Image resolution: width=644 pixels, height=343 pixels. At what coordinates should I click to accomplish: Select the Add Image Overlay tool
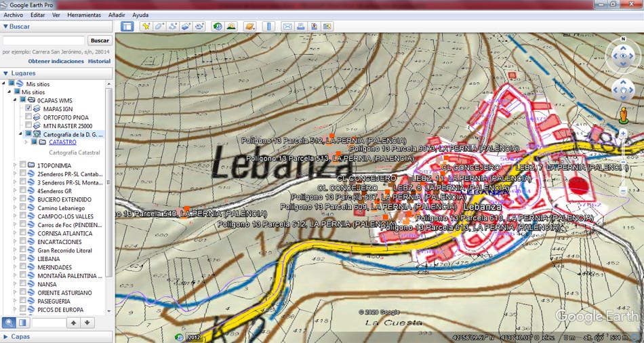(186, 26)
